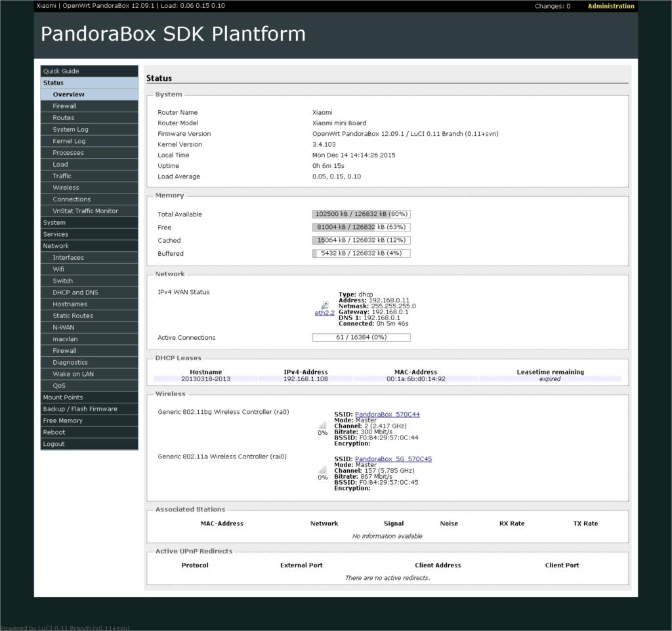Screen dimensions: 672x631
Task: Click the rai0 wireless signal strength icon
Action: [x=322, y=470]
